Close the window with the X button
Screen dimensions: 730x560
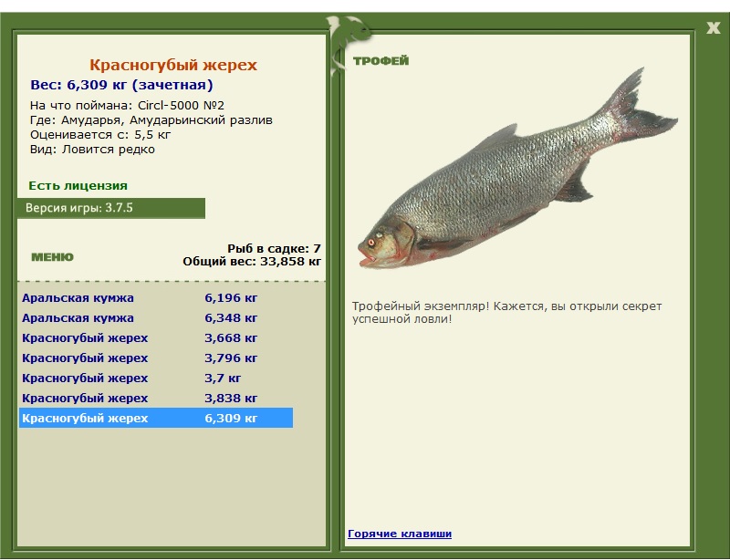click(x=713, y=28)
